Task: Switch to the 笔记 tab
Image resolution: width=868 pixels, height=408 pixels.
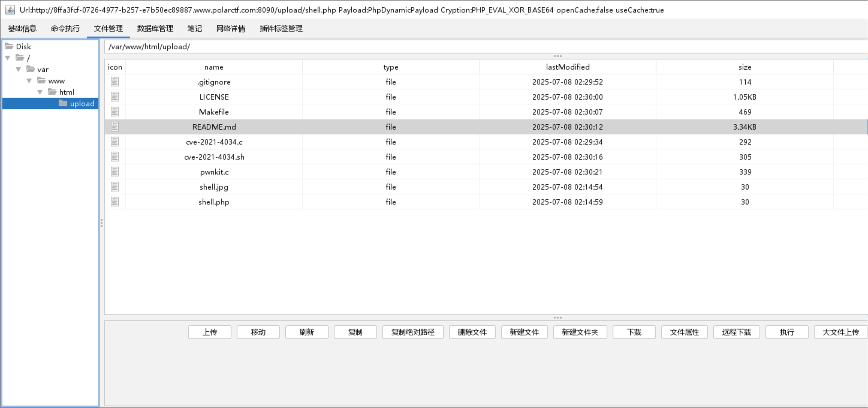Action: click(x=195, y=28)
